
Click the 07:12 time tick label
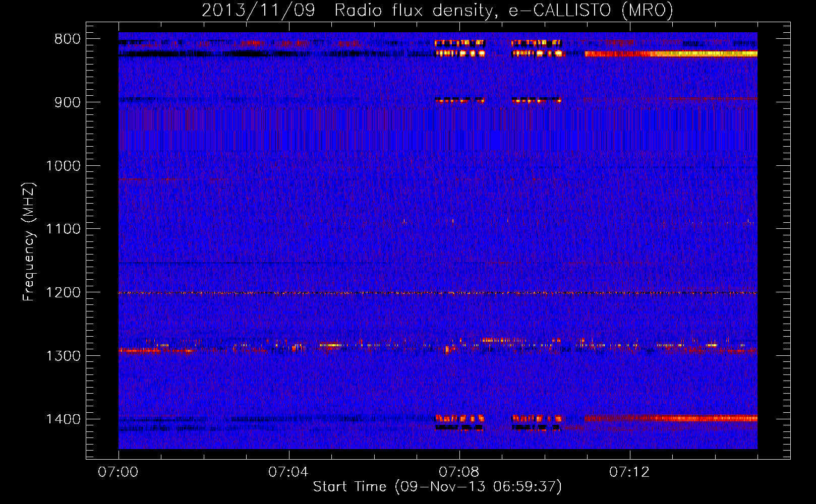pyautogui.click(x=629, y=472)
